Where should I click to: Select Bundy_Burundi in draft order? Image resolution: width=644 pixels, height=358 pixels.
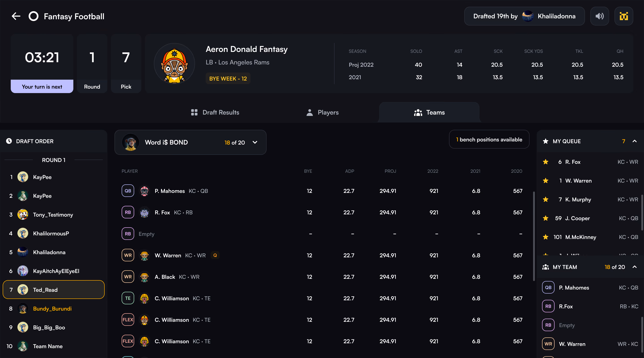click(53, 309)
